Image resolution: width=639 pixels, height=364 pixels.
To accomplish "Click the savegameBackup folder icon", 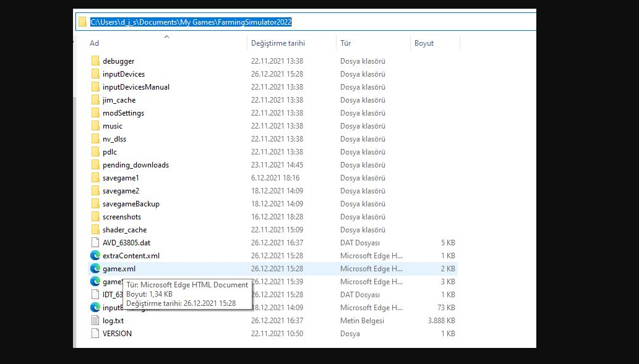I will [95, 204].
